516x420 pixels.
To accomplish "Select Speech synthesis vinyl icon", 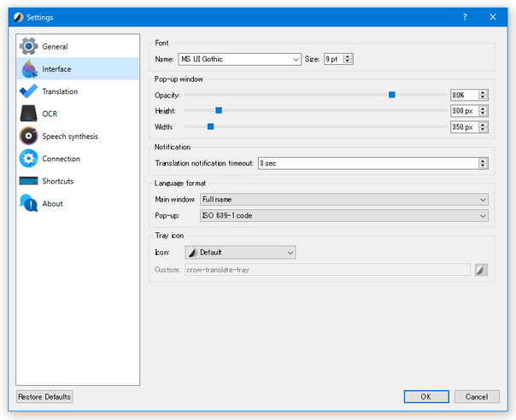I will tap(29, 136).
